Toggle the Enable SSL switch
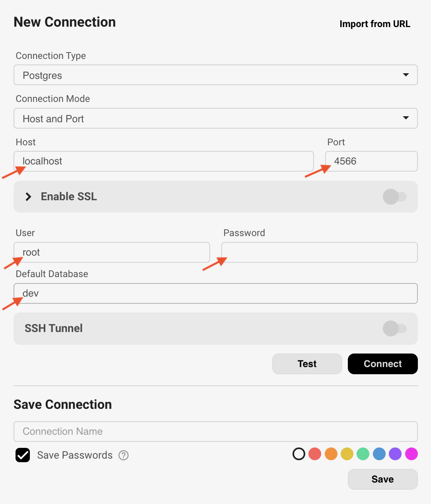Screen dimensions: 431x504 click(x=394, y=197)
